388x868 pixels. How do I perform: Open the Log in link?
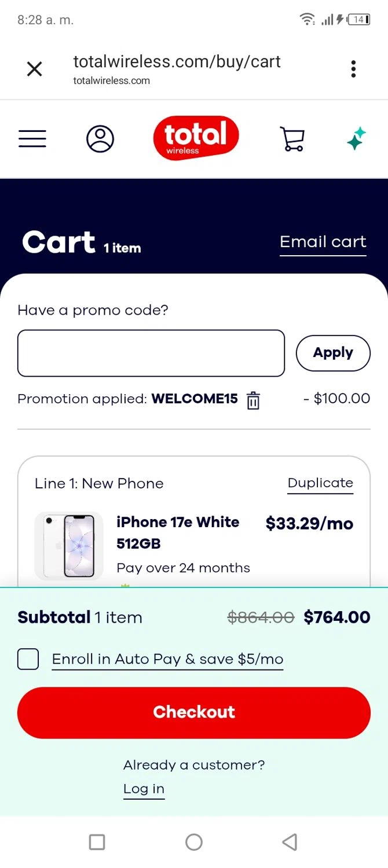144,789
